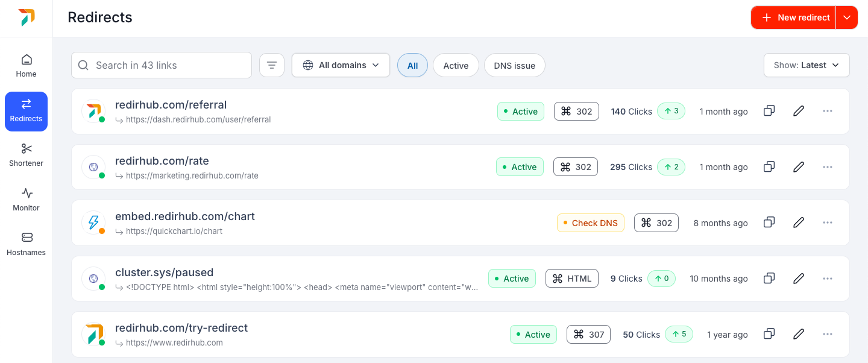This screenshot has height=363, width=868.
Task: Go to Home via sidebar icon
Action: tap(26, 65)
